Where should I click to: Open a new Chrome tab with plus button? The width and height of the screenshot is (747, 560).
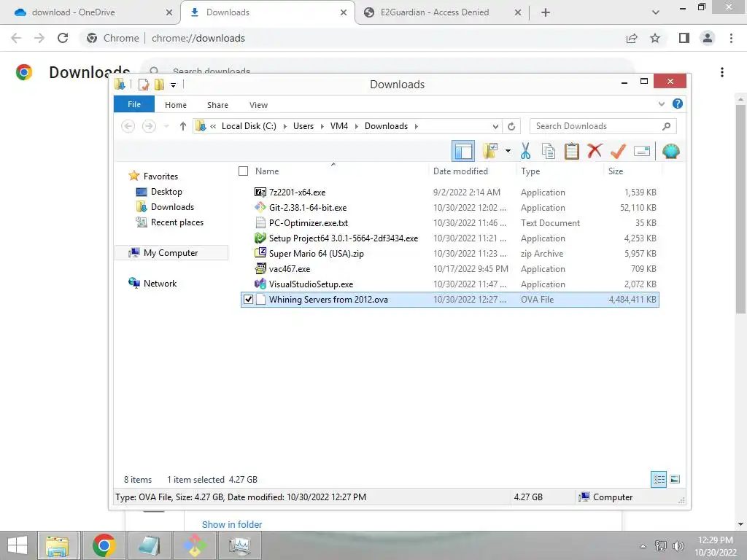pos(546,12)
